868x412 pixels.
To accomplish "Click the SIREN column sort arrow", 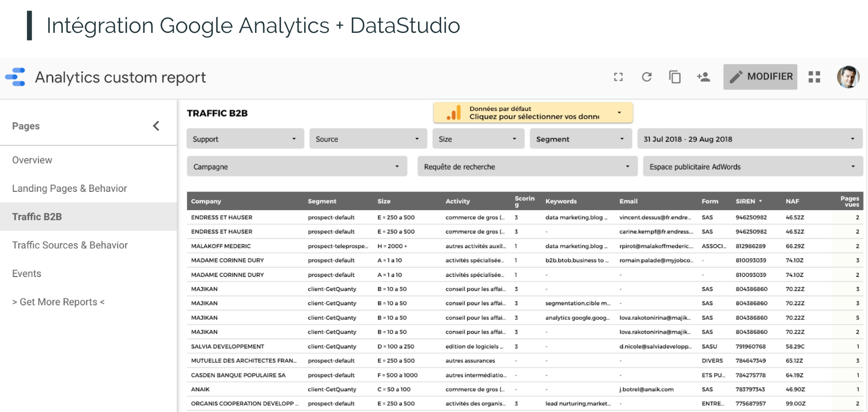I will (760, 201).
